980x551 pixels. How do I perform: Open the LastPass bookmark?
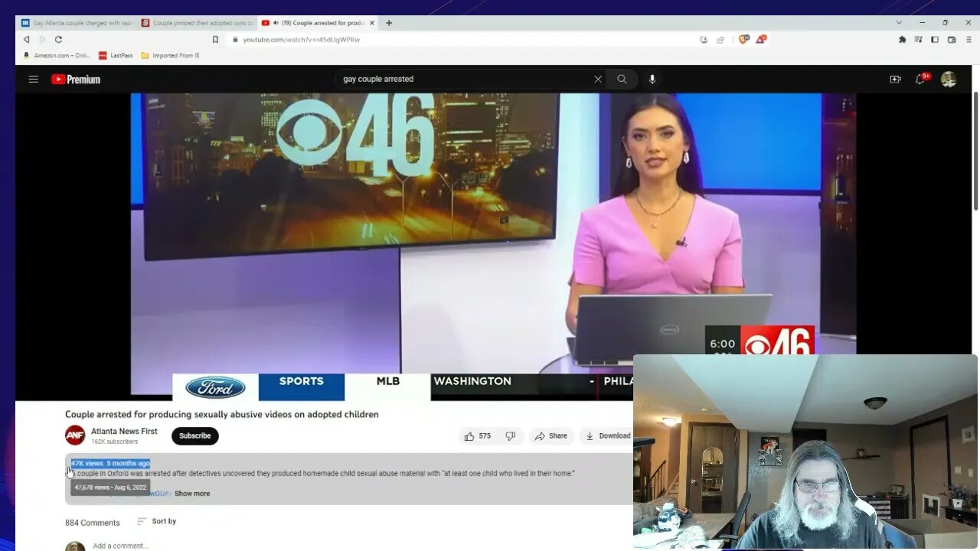[116, 55]
